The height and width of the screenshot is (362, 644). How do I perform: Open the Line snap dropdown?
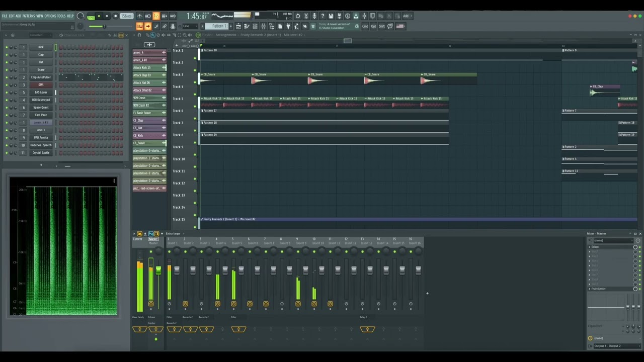(190, 26)
